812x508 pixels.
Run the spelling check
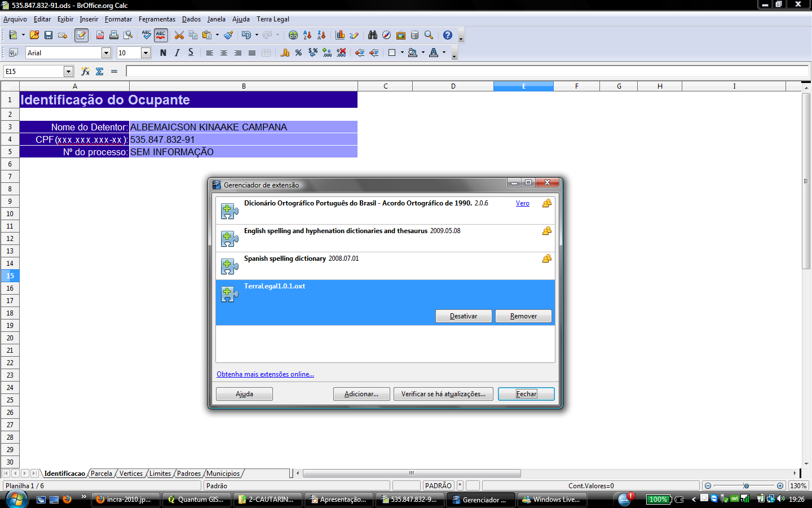147,35
